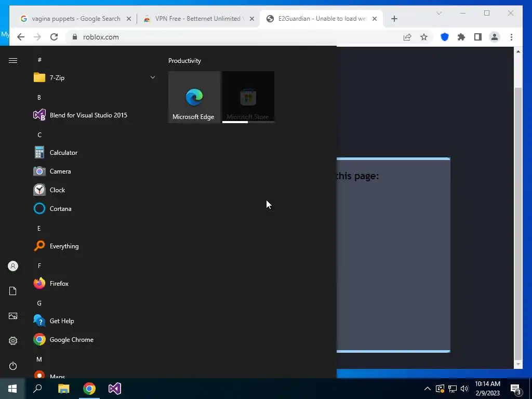The height and width of the screenshot is (399, 532).
Task: Jump to the # letter section header
Action: [x=39, y=60]
